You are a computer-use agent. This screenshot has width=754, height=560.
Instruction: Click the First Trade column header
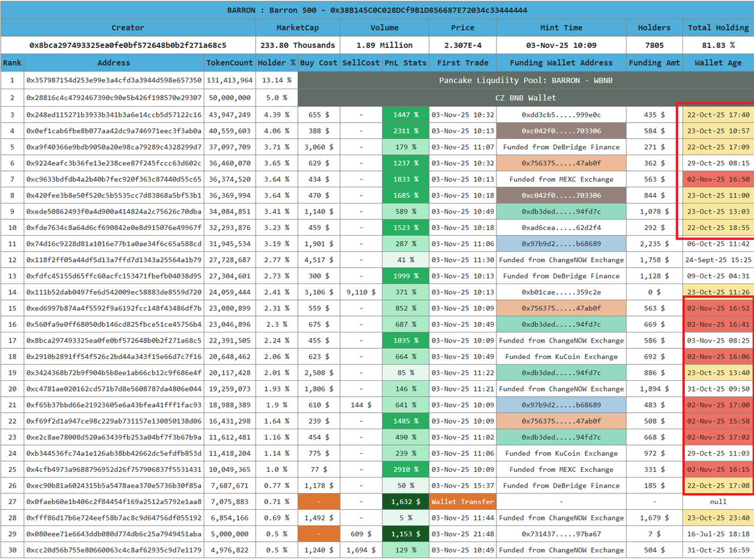pyautogui.click(x=463, y=62)
